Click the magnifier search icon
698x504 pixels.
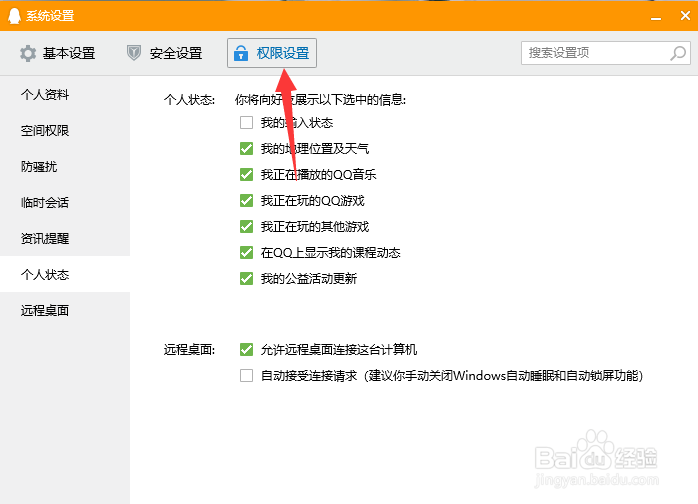coord(678,53)
